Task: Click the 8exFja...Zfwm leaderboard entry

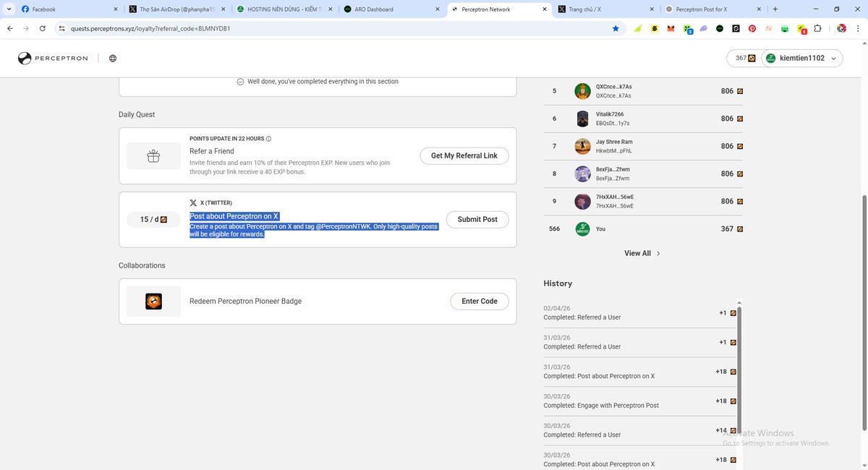Action: pos(643,174)
